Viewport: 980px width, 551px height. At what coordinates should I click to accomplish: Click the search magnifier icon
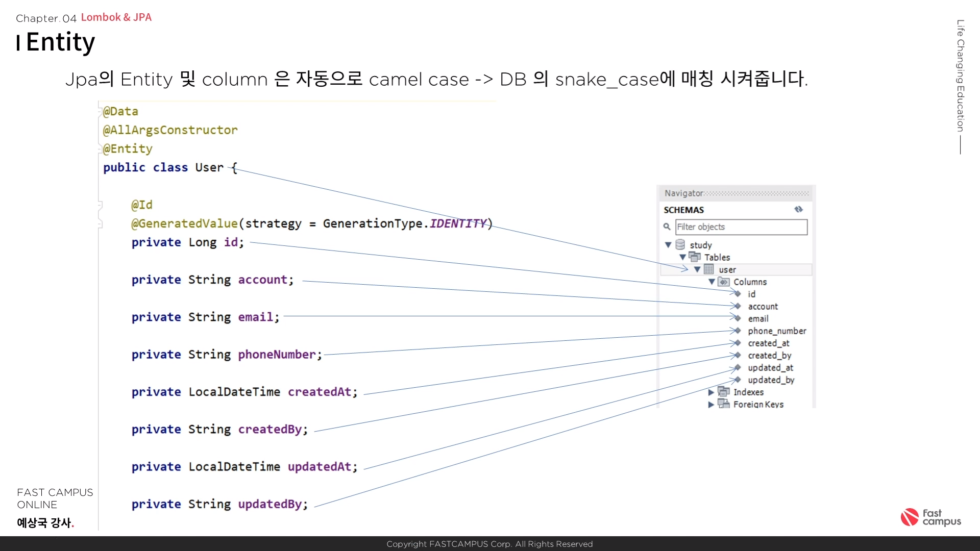[667, 227]
